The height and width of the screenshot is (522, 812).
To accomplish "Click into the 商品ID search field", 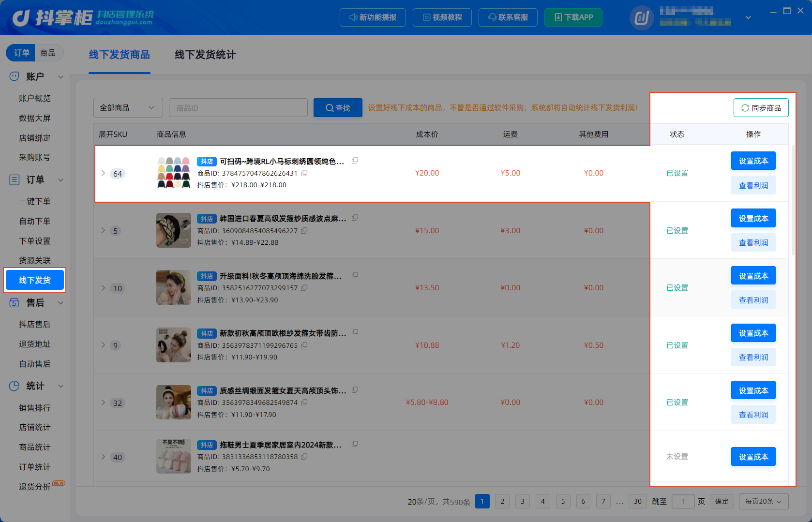I will tap(238, 108).
